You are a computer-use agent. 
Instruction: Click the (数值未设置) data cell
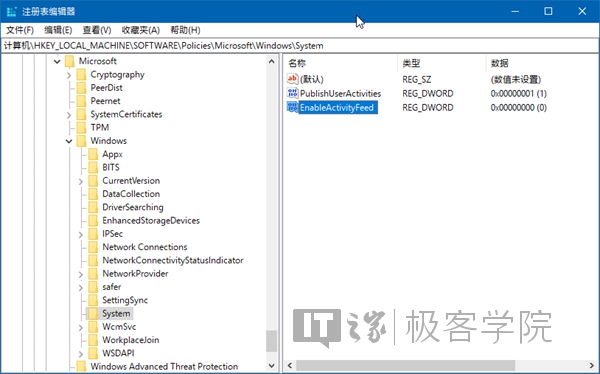coord(515,79)
